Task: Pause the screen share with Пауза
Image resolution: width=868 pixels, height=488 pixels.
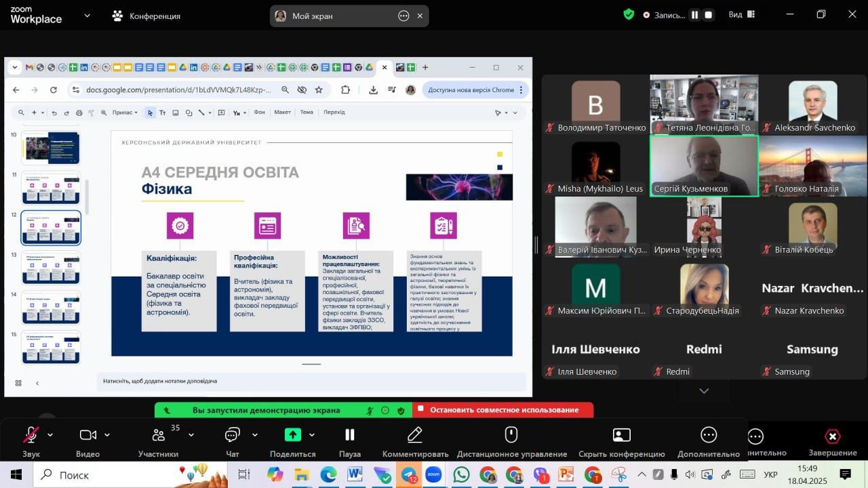Action: coord(350,434)
